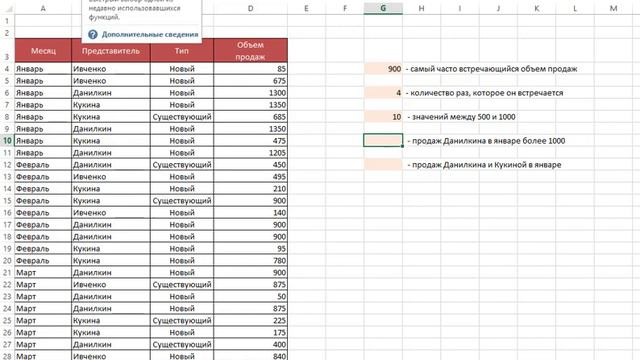Select the cell with value 780

250,260
